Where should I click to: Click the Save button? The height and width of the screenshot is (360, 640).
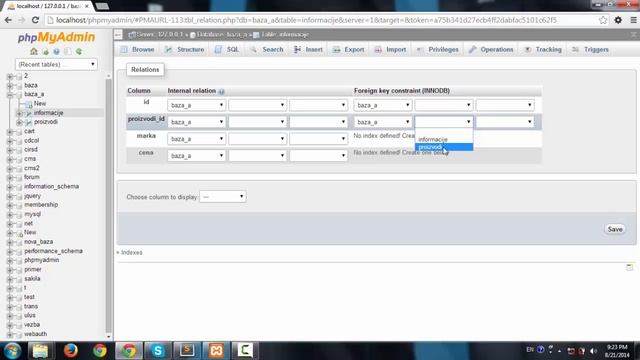coord(615,229)
